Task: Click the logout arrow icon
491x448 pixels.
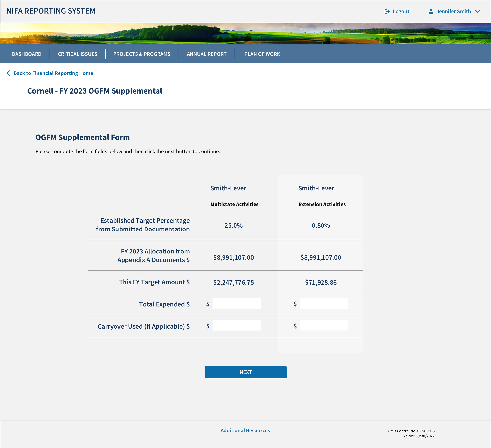Action: click(x=387, y=11)
